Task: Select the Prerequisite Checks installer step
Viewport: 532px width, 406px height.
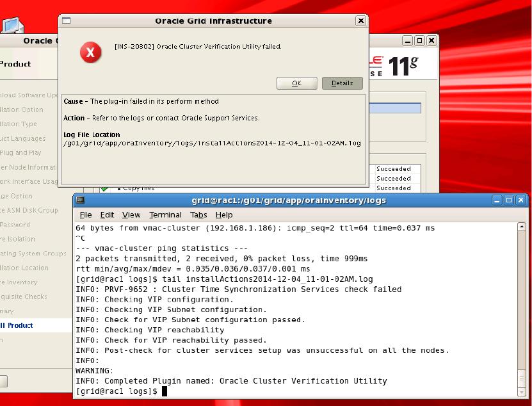Action: coord(24,296)
